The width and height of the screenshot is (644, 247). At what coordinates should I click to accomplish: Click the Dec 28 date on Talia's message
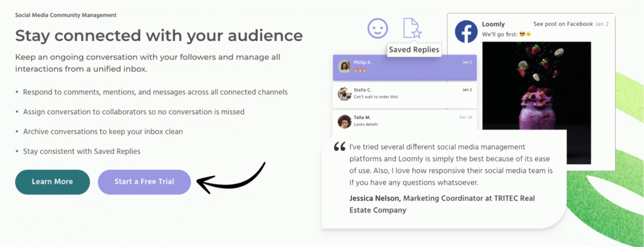click(x=466, y=118)
